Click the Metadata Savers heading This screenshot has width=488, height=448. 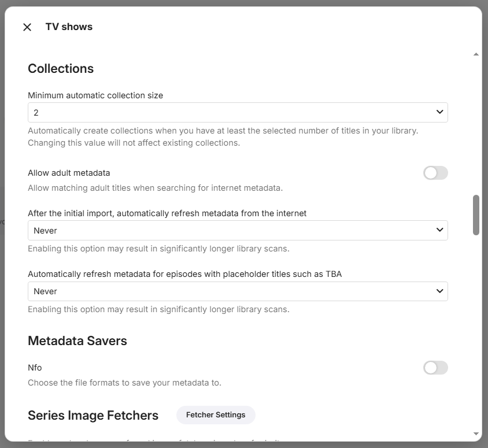click(x=77, y=340)
